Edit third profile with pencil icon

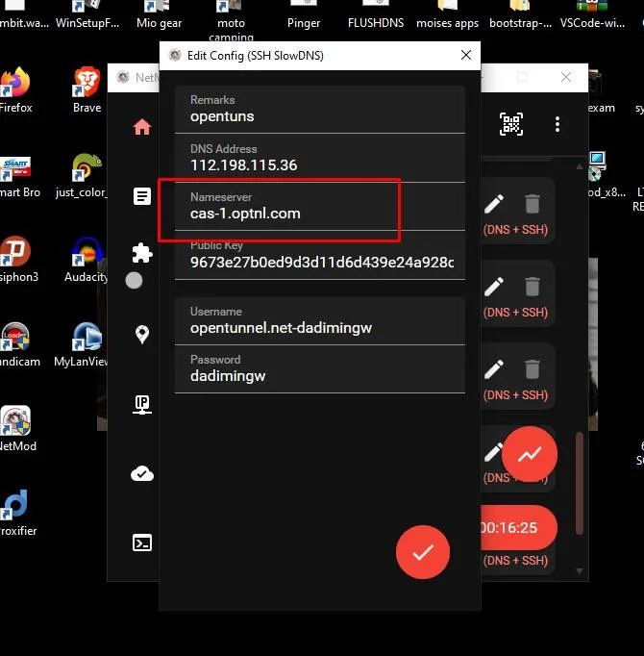pyautogui.click(x=494, y=369)
